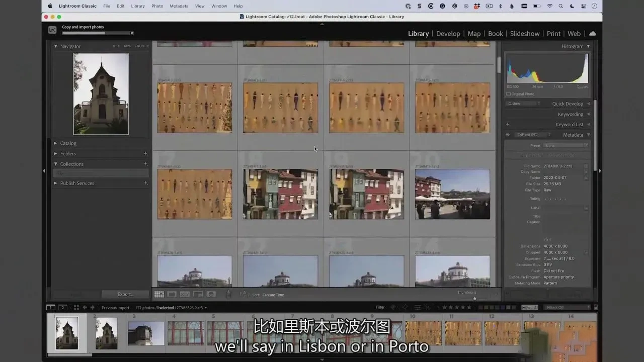Click the Lightroom Classic LrC logo

tap(52, 30)
